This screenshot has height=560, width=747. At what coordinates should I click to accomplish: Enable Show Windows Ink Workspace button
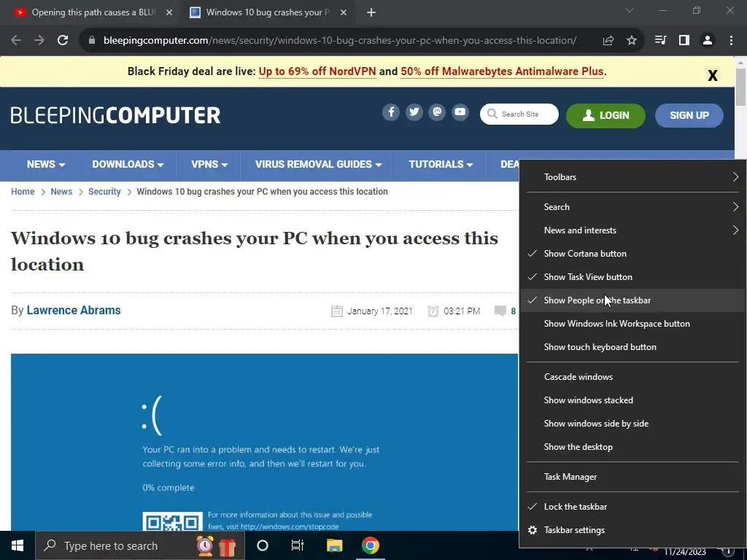click(632, 323)
